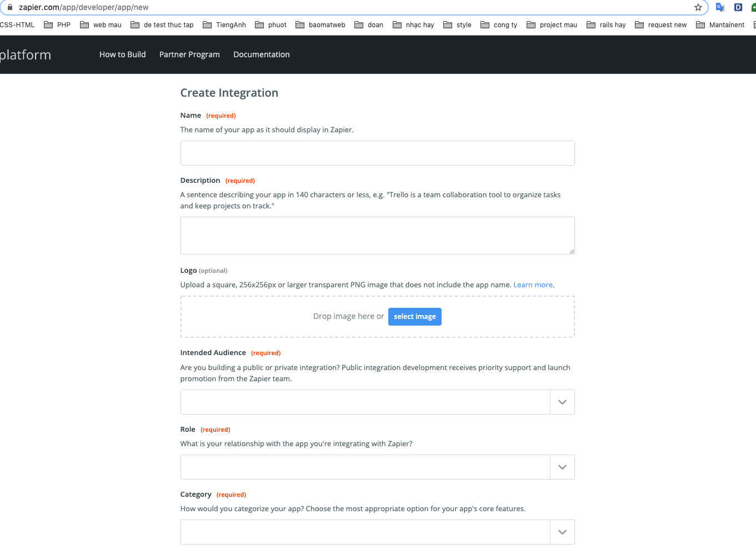
Task: Open the Mantainent bookmarks folder
Action: click(x=720, y=25)
